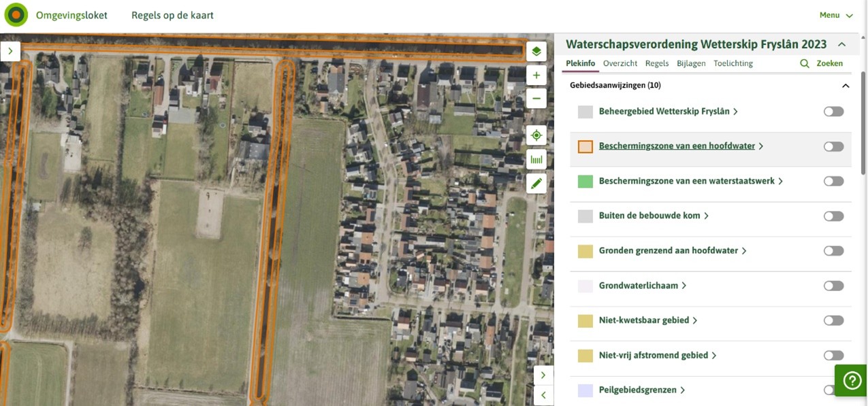Toggle Niet-vrij afstromend gebied layer

[x=833, y=356]
